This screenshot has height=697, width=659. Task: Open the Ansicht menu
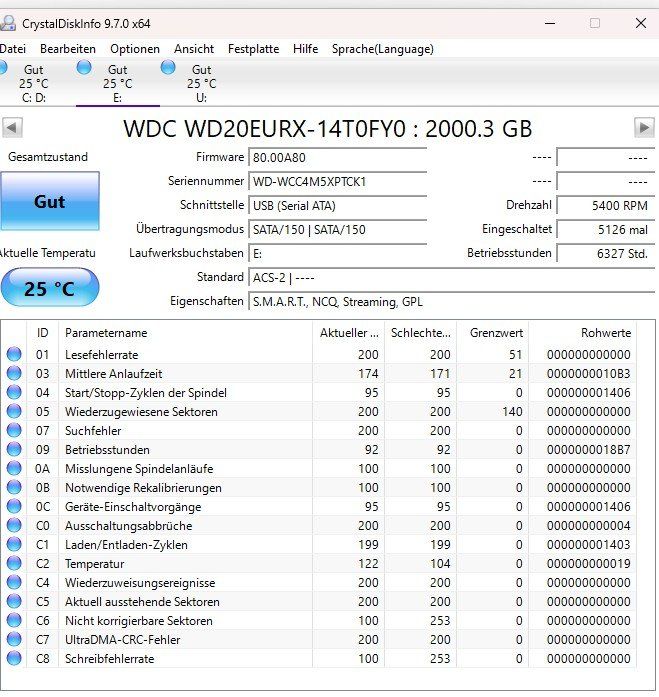tap(194, 49)
